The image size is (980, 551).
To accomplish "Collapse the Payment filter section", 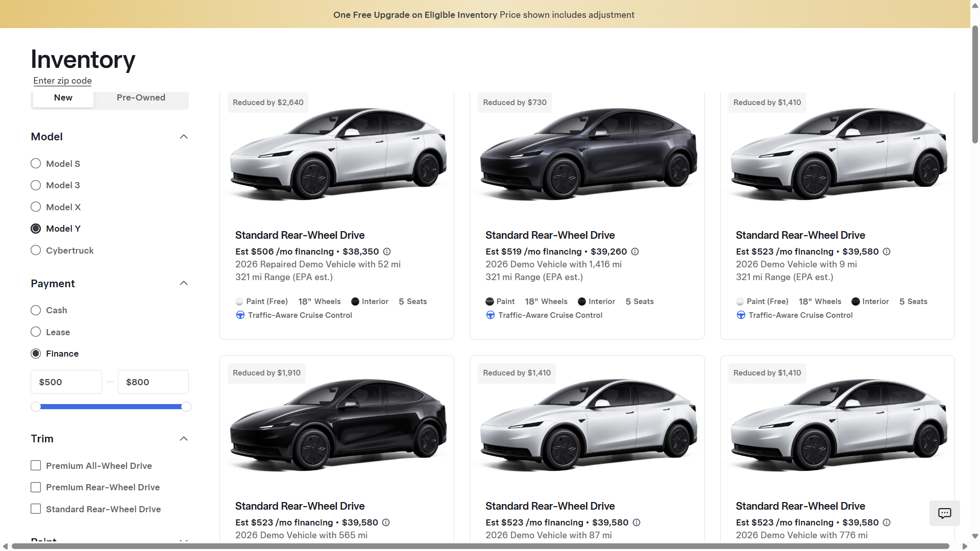I will click(x=184, y=283).
